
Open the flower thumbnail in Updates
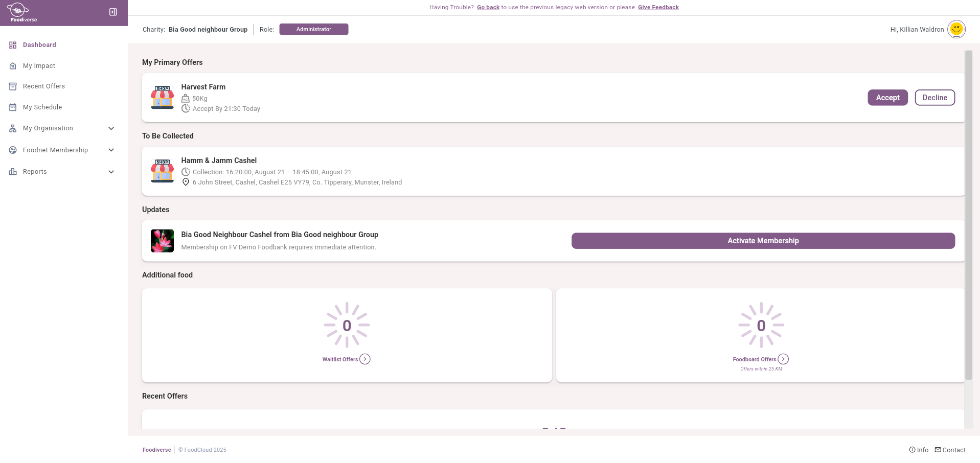162,241
